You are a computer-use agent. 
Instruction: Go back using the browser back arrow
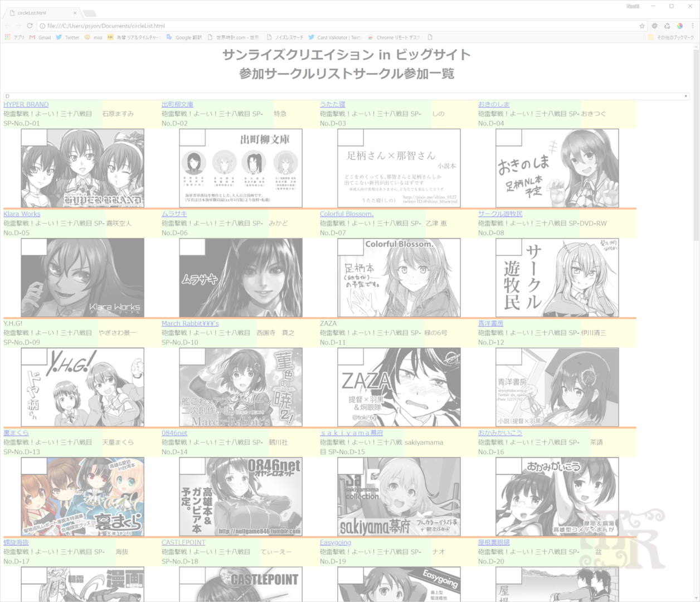[x=8, y=26]
